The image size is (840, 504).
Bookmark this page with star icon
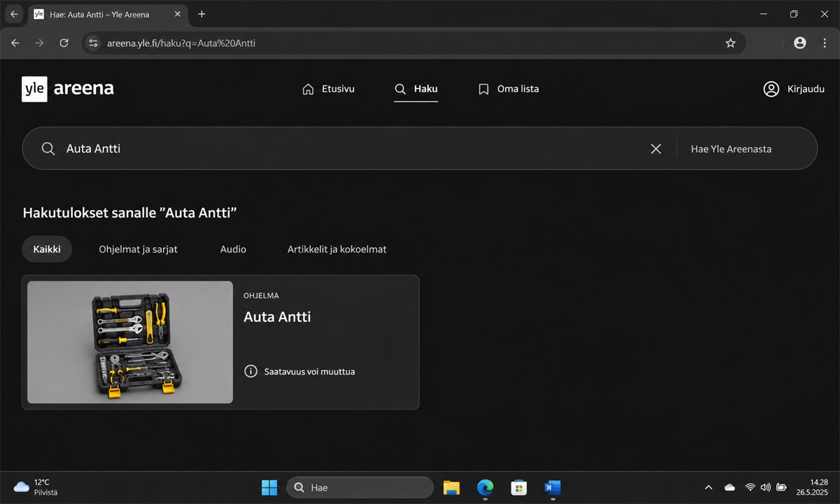pos(731,43)
